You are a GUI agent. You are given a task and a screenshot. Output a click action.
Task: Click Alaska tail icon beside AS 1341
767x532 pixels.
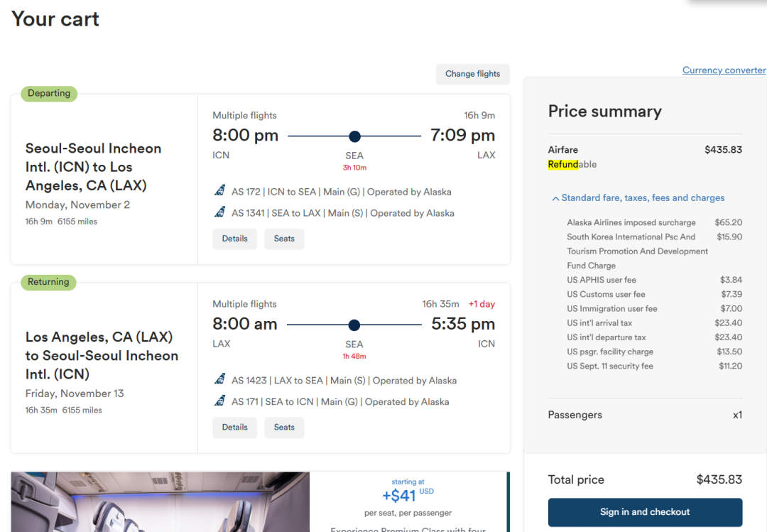pyautogui.click(x=220, y=212)
